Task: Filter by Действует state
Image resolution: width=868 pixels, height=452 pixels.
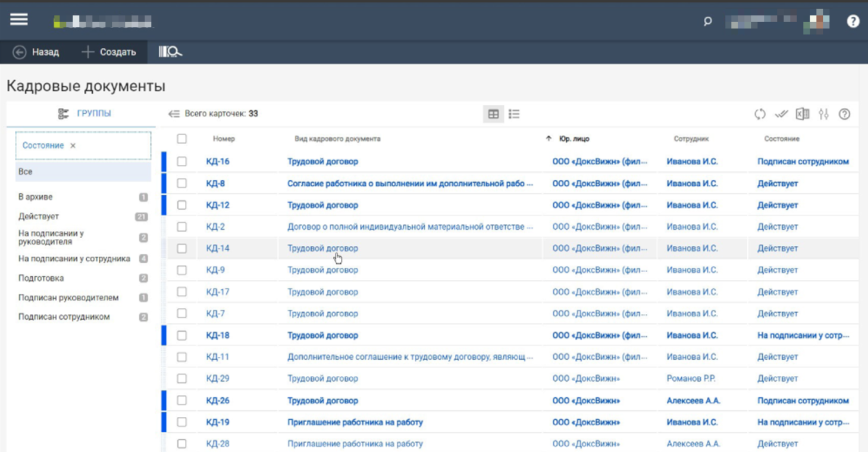Action: [83, 217]
